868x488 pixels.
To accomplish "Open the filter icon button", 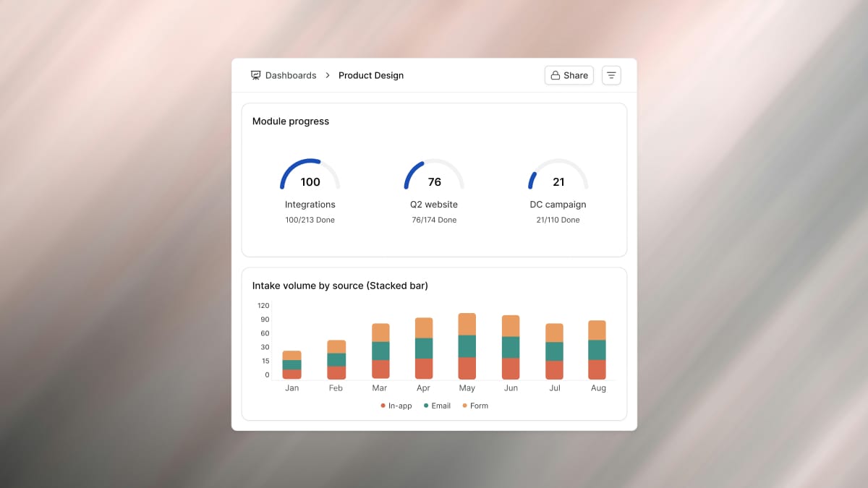I will point(611,75).
